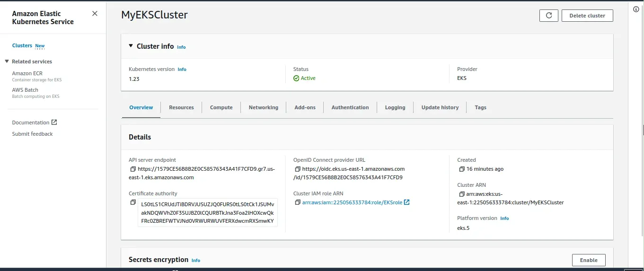Go to Clusters in the sidebar

[22, 45]
